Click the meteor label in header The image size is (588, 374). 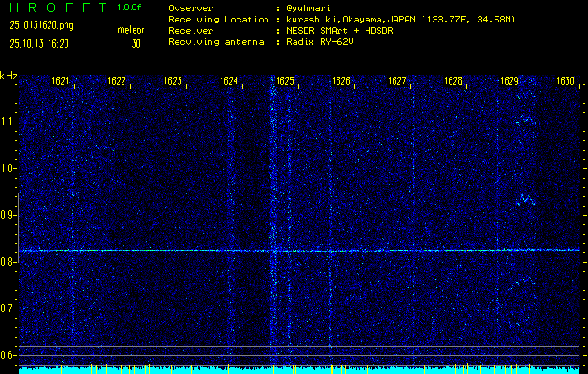point(131,30)
